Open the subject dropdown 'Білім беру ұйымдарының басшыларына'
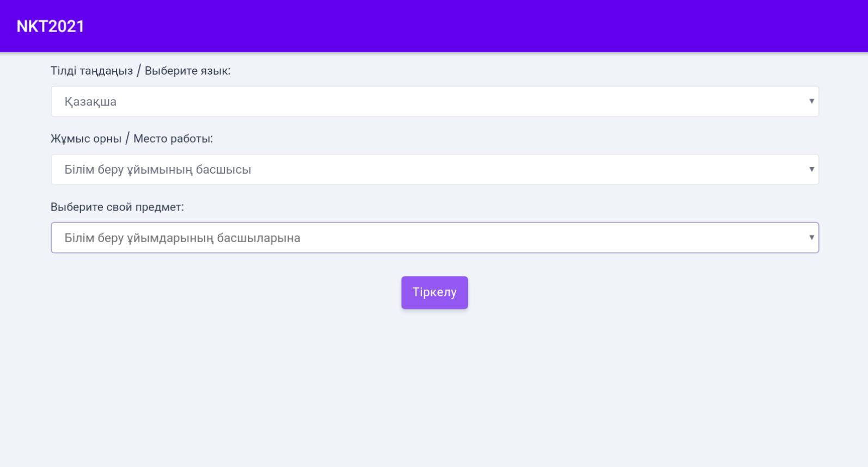This screenshot has height=467, width=868. (435, 238)
